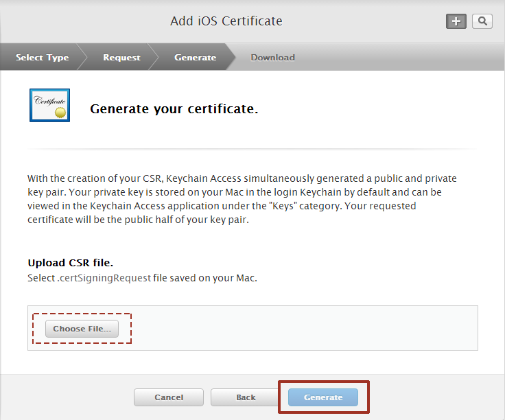Click the '.certSigningRequest' text
Viewport: 505px width, 420px height.
pyautogui.click(x=104, y=278)
